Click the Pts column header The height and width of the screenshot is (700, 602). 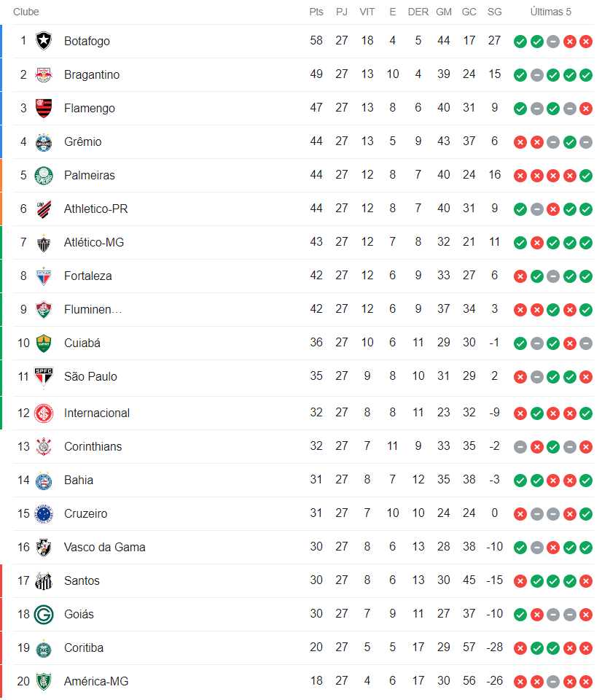click(316, 12)
